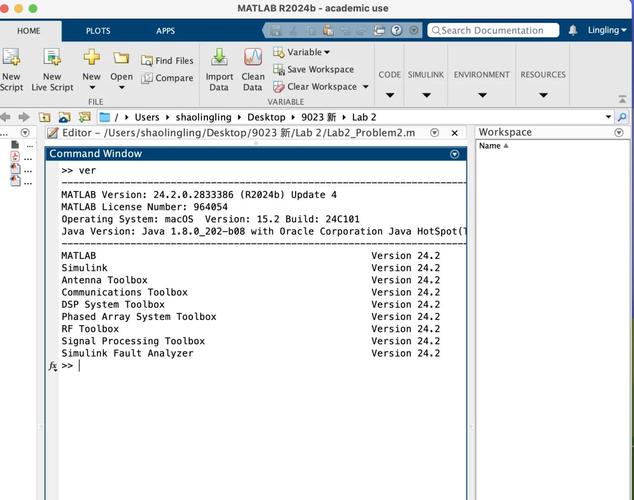Expand the Open dropdown arrow
The height and width of the screenshot is (500, 634).
pos(121,88)
